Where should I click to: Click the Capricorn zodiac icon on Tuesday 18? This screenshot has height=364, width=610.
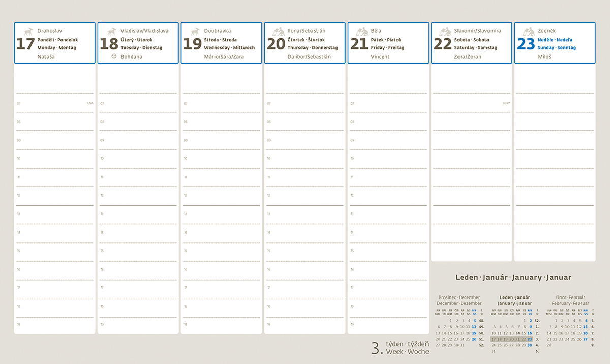111,31
